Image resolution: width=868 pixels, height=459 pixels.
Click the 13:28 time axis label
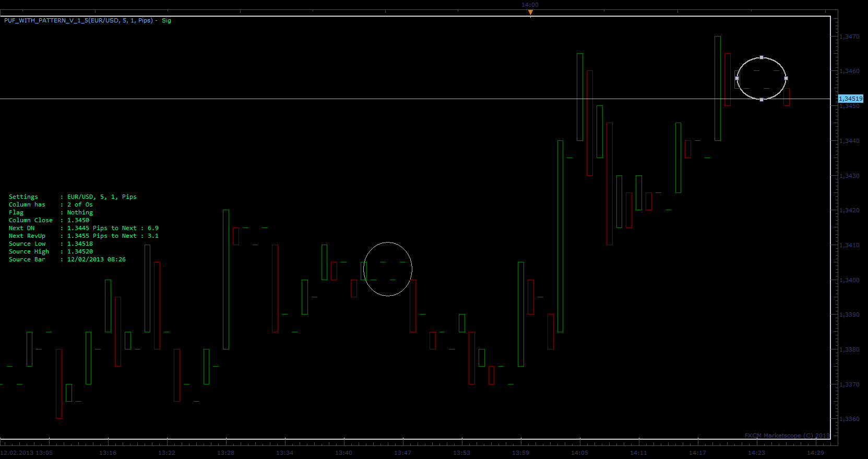pyautogui.click(x=226, y=453)
